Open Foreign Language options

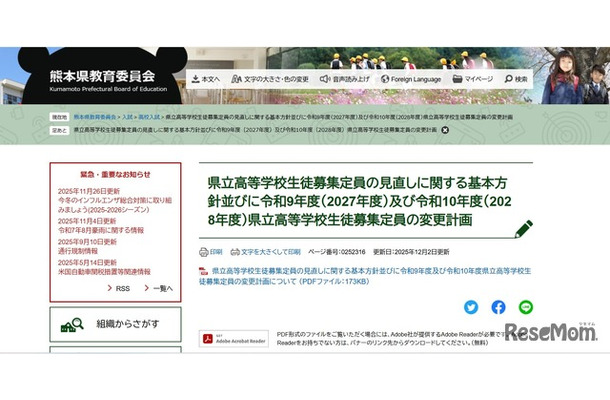point(411,79)
